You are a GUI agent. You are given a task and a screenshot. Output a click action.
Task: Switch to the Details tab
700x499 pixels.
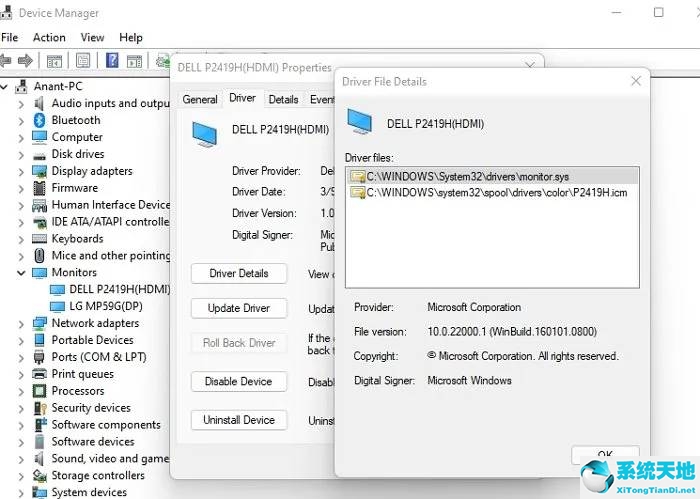[x=283, y=99]
